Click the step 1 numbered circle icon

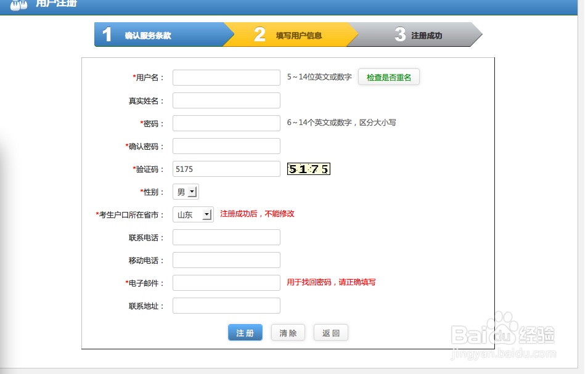tap(108, 35)
